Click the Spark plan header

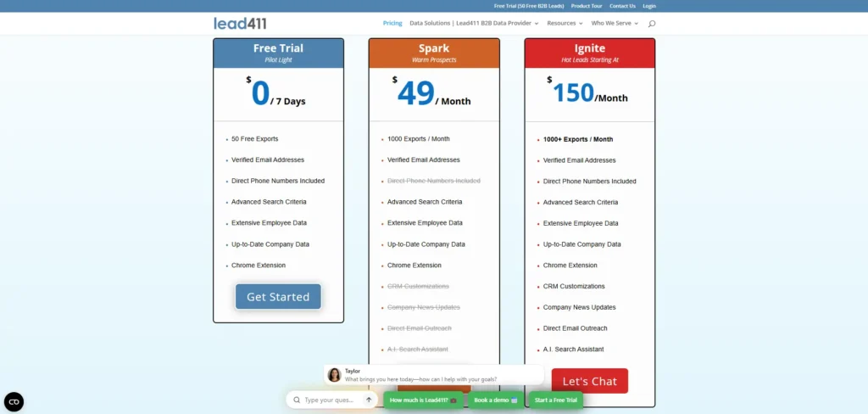434,53
